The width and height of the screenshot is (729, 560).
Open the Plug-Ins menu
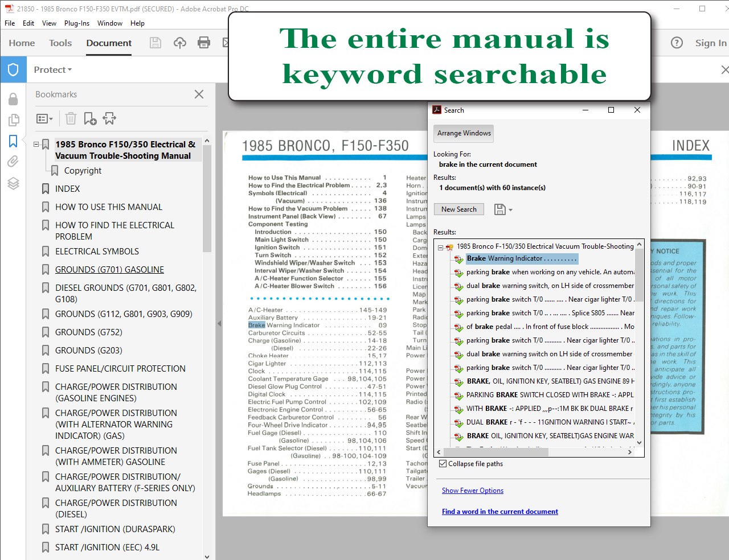coord(77,23)
